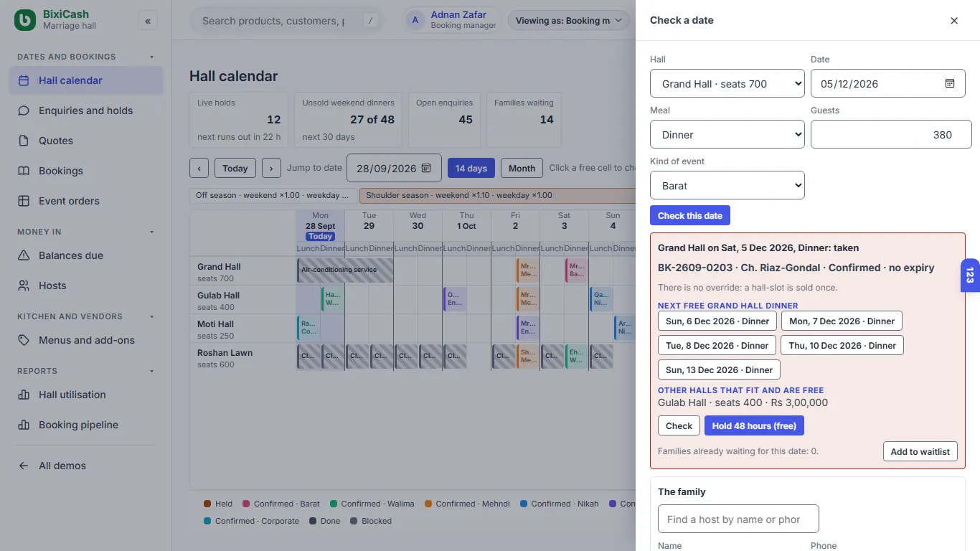Select Sun, 6 Dec 2026 Dinner slot
The image size is (980, 551).
(717, 321)
